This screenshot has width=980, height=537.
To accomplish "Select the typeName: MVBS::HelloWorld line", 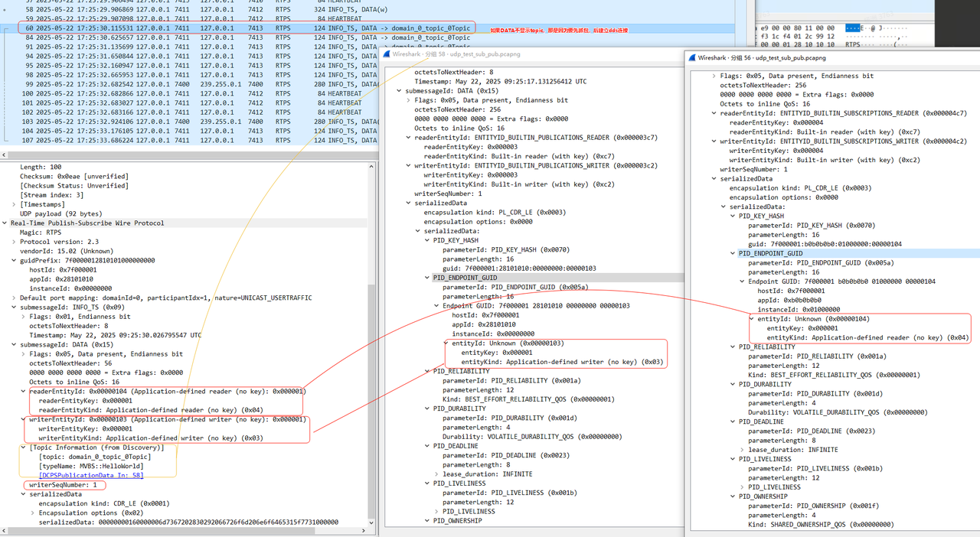I will pos(90,466).
